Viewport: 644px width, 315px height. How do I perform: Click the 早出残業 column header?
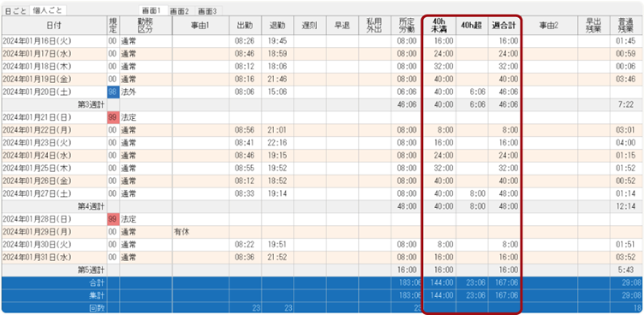click(593, 26)
